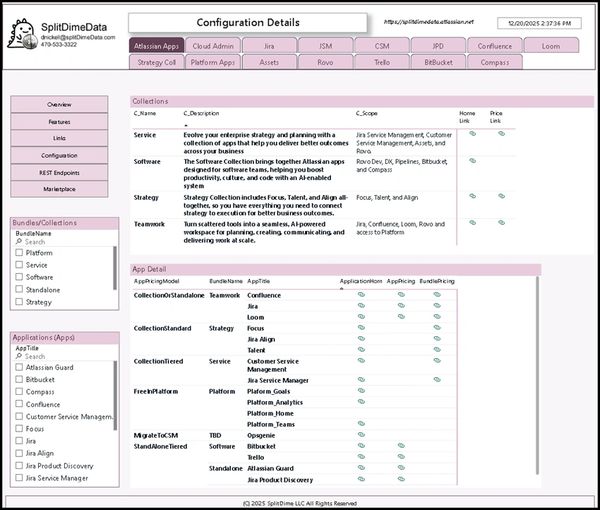Switch to the Cloud Admin tab

(213, 45)
